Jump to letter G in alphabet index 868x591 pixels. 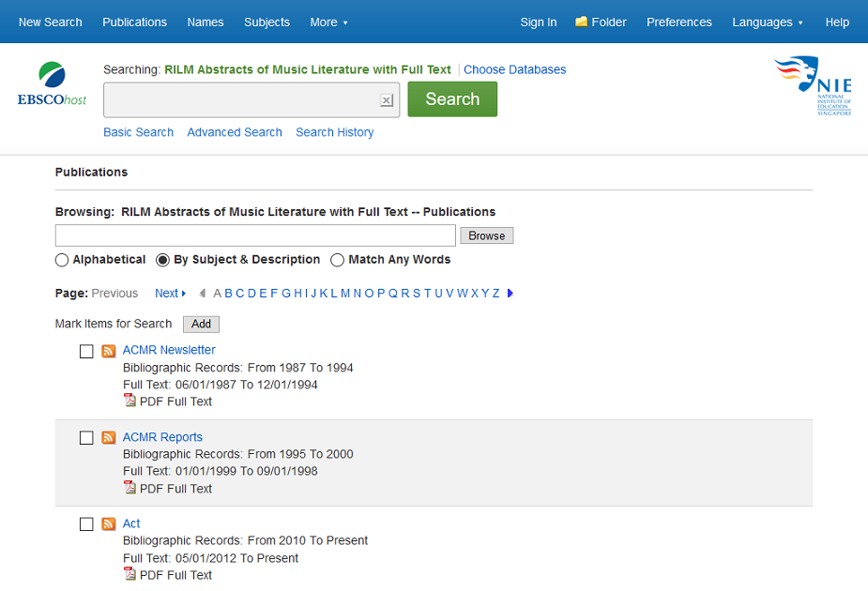tap(286, 294)
